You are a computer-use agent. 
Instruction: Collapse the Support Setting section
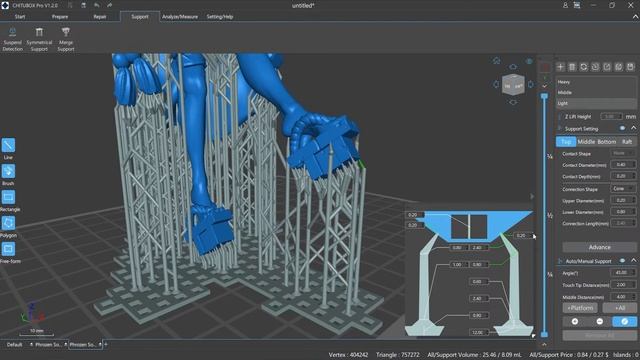(633, 128)
